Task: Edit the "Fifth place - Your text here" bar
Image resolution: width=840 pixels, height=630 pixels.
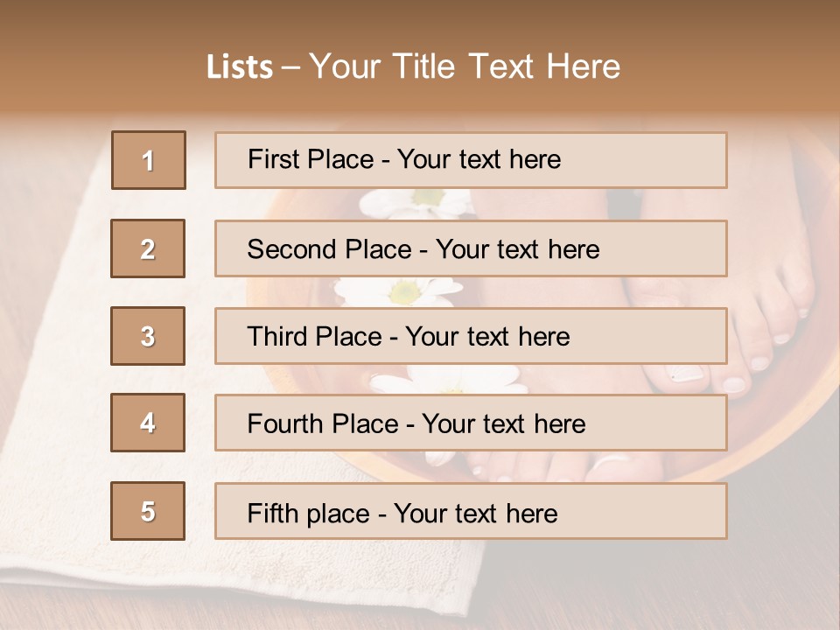Action: 471,511
